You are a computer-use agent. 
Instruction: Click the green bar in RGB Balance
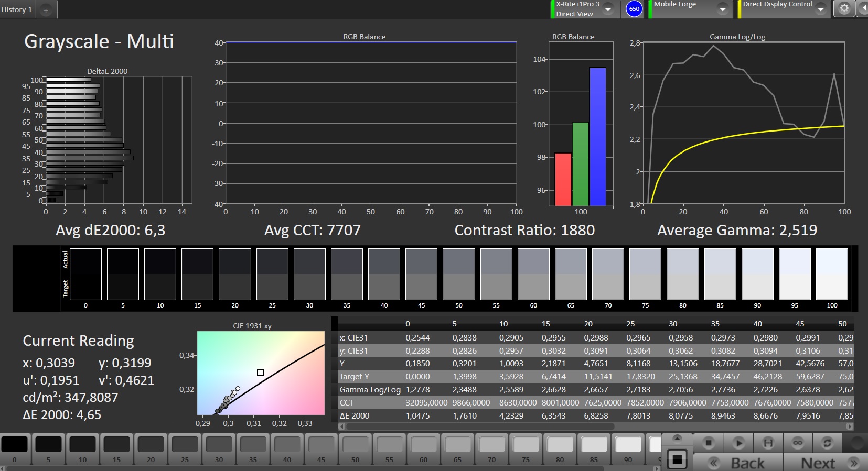pos(580,163)
